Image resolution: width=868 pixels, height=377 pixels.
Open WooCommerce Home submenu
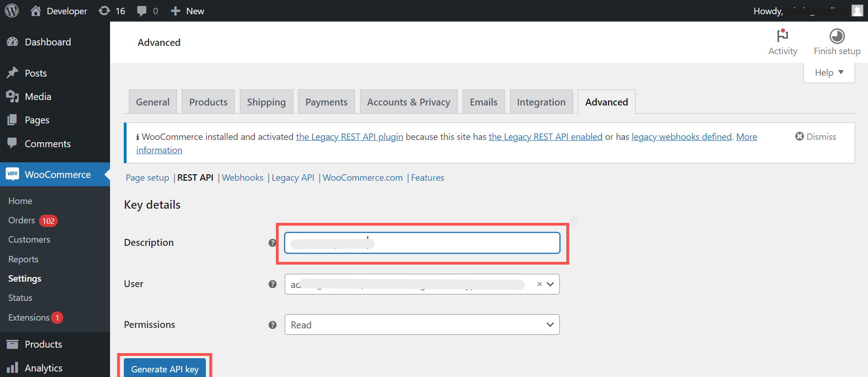(x=20, y=201)
